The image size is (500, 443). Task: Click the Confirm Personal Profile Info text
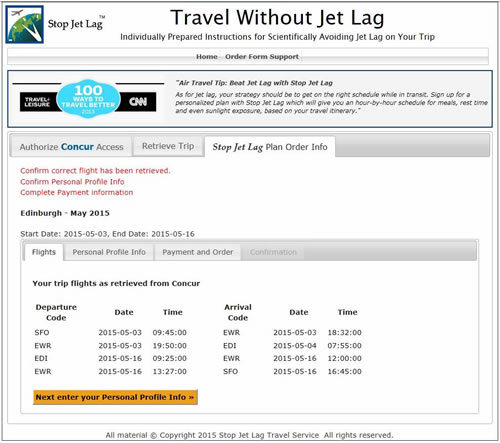coord(72,182)
